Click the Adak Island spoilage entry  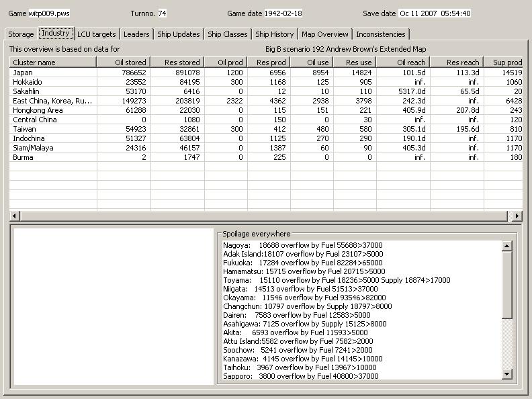click(303, 254)
